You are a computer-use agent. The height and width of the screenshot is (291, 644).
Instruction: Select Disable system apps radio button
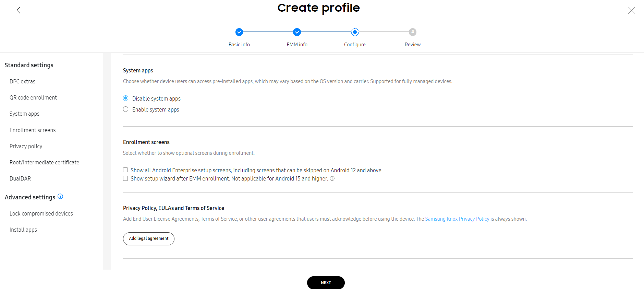(x=126, y=98)
